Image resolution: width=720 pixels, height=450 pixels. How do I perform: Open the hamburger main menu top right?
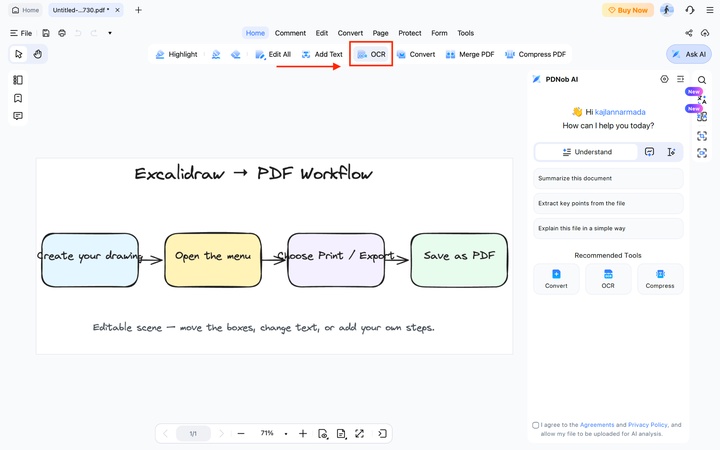tap(709, 10)
